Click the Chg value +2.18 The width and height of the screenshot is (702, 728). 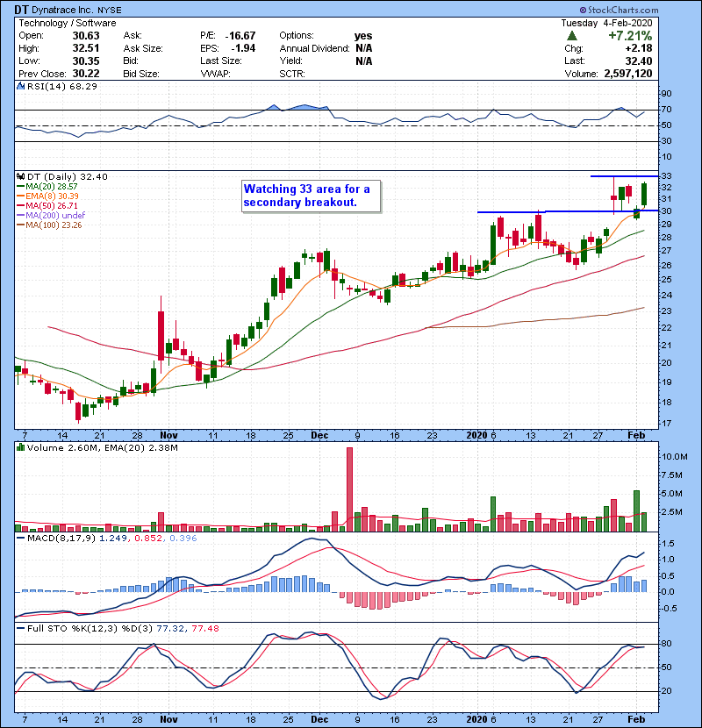pyautogui.click(x=639, y=48)
